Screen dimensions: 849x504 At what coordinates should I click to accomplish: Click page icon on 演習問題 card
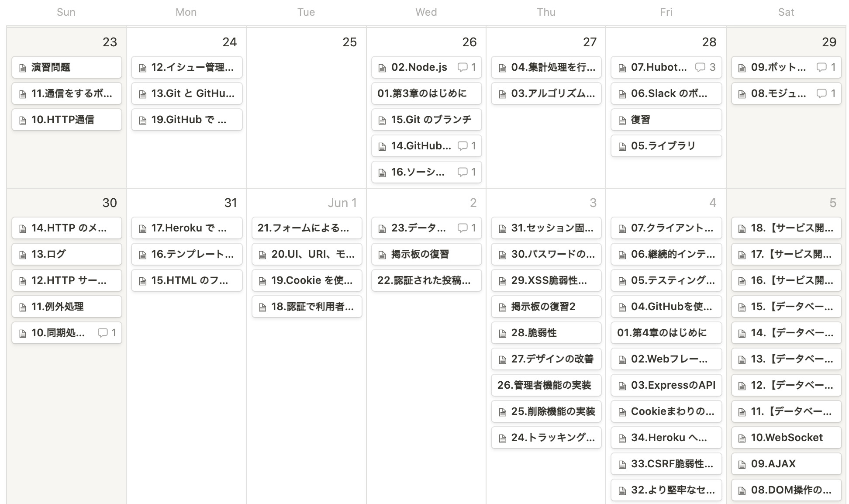click(x=23, y=68)
